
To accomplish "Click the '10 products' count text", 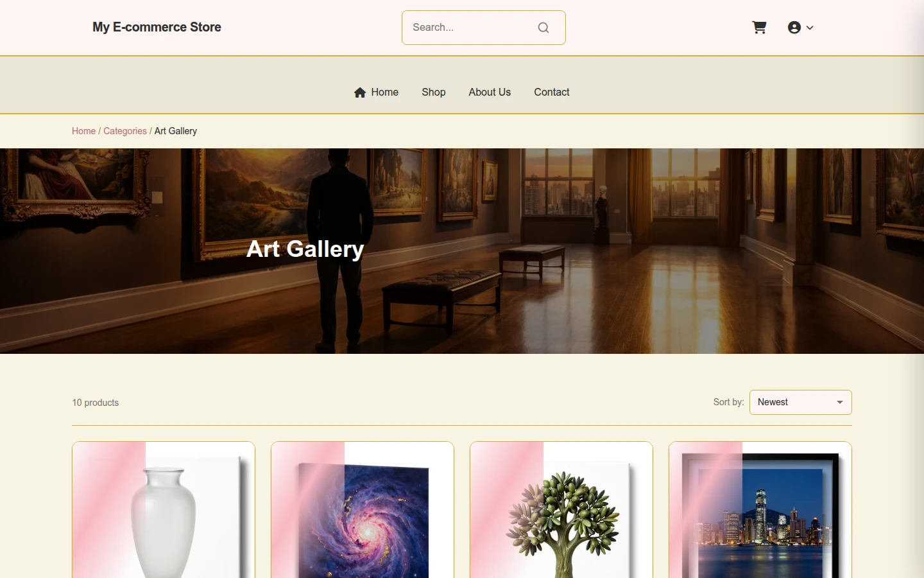I will (x=96, y=403).
